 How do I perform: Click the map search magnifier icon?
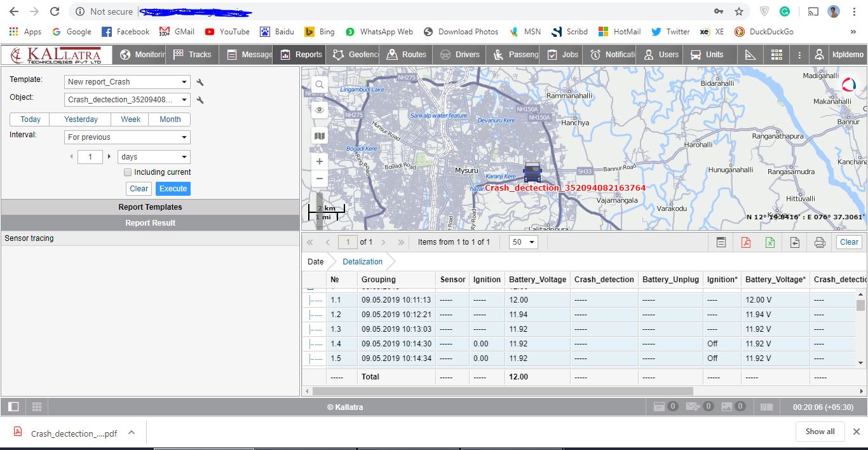320,85
